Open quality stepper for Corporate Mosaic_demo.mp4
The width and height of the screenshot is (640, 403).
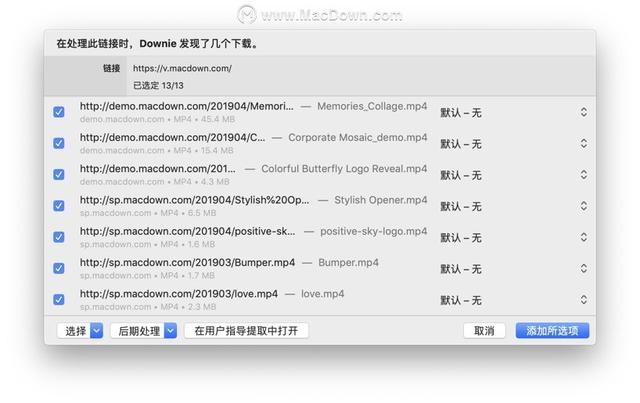(x=583, y=144)
